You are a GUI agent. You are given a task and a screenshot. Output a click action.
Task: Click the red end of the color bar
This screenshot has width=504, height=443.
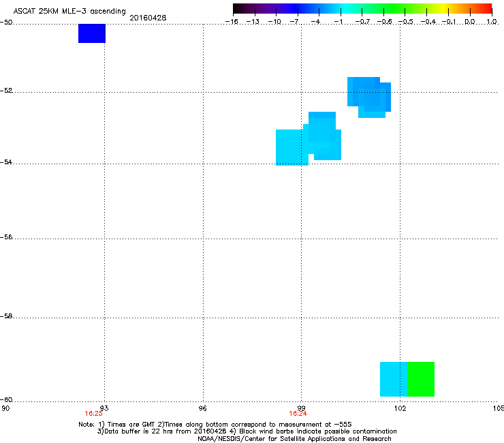tap(487, 8)
